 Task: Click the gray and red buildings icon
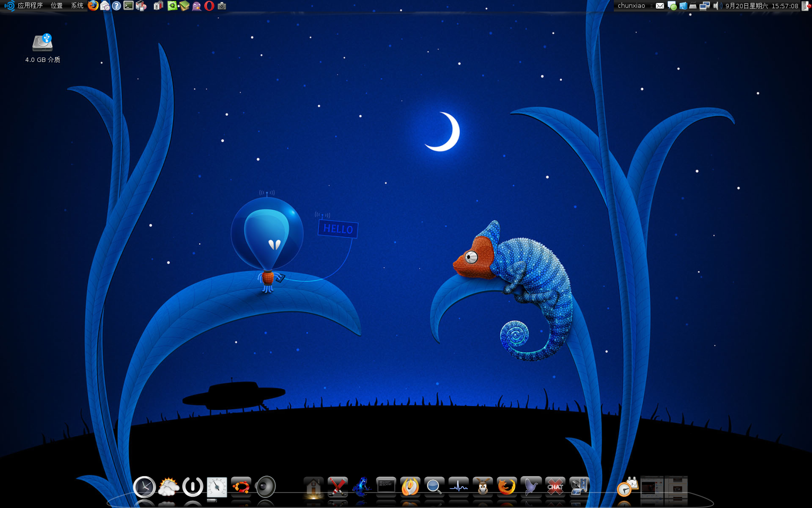click(x=158, y=6)
